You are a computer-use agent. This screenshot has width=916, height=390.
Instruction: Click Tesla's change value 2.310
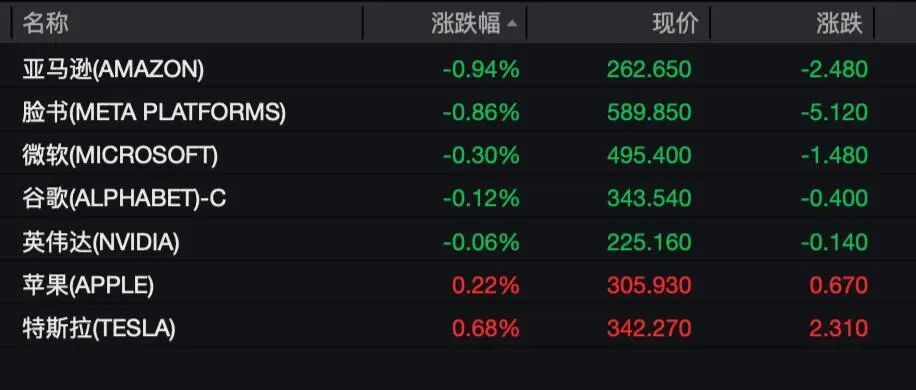click(839, 328)
